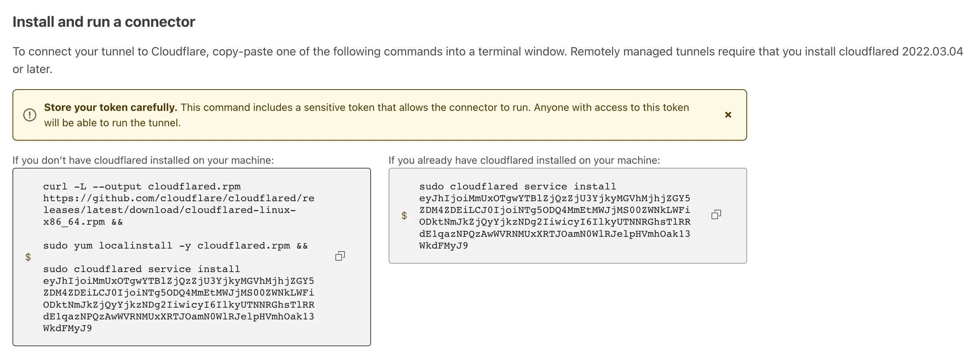Click sudo cloudflared service install in left block
Viewport: 980px width, 362px height.
click(x=141, y=269)
